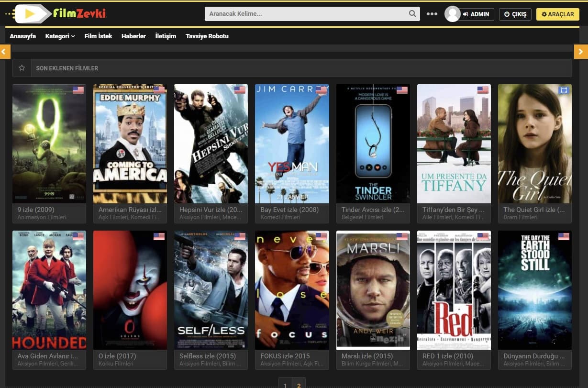Open the Hepsini Vur movie poster
The image size is (588, 388).
[x=211, y=144]
